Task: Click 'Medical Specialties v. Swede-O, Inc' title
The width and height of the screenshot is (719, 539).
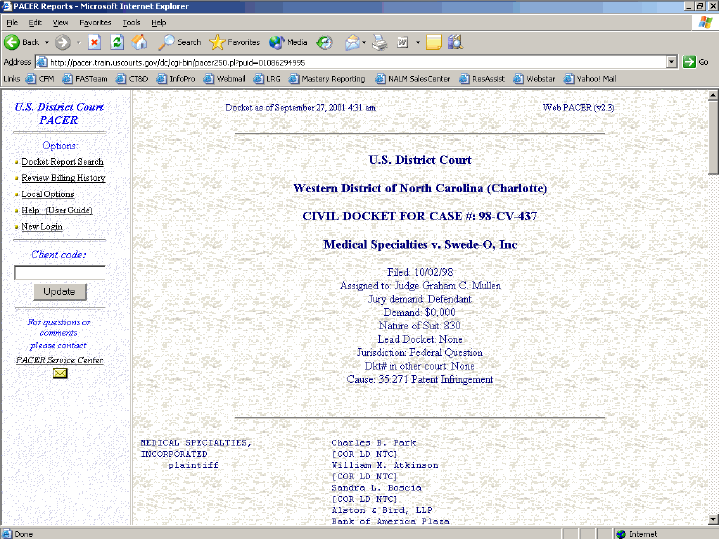Action: click(420, 244)
